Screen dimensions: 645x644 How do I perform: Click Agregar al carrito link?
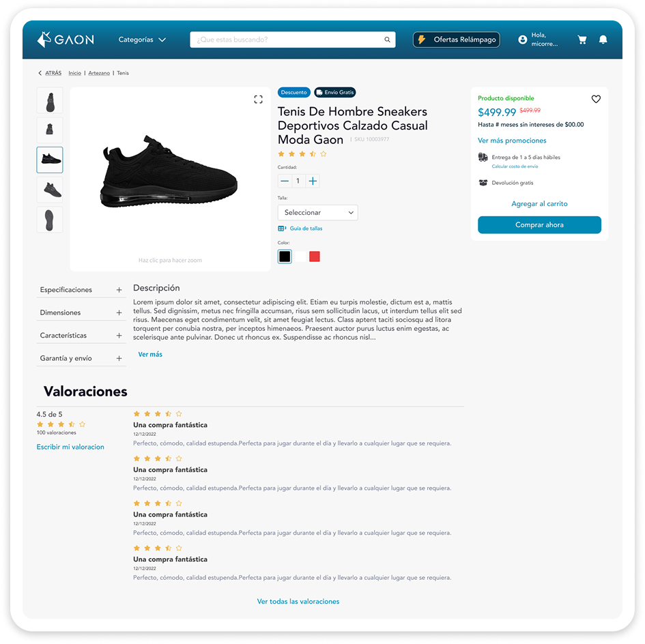click(539, 203)
